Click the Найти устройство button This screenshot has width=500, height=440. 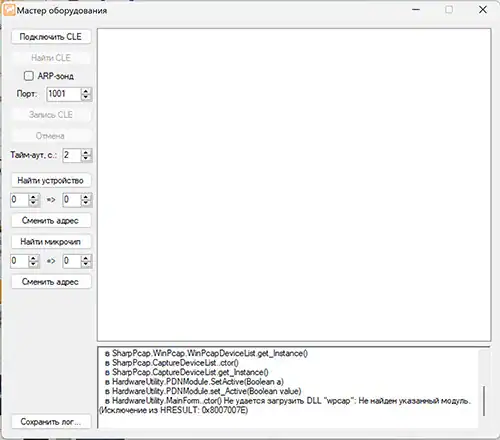coord(51,181)
